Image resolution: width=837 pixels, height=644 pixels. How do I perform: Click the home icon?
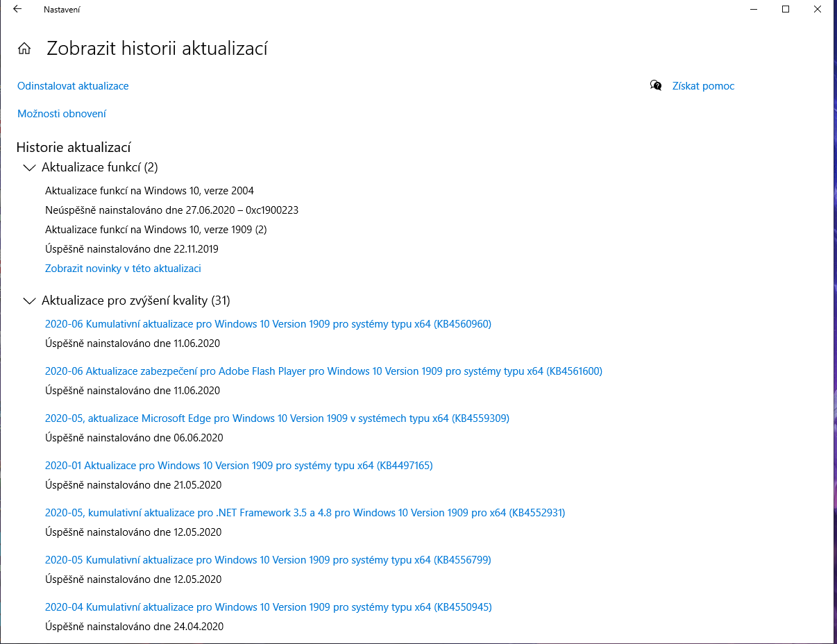tap(24, 49)
